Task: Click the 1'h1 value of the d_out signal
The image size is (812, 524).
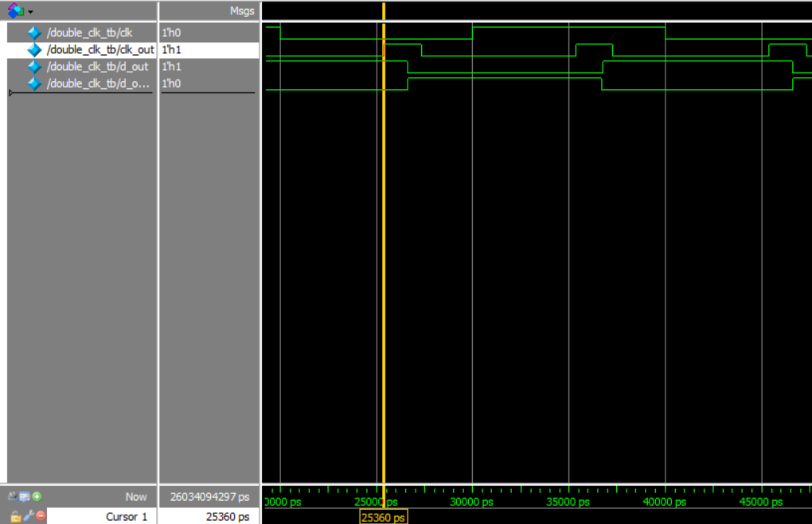Action: click(x=171, y=67)
